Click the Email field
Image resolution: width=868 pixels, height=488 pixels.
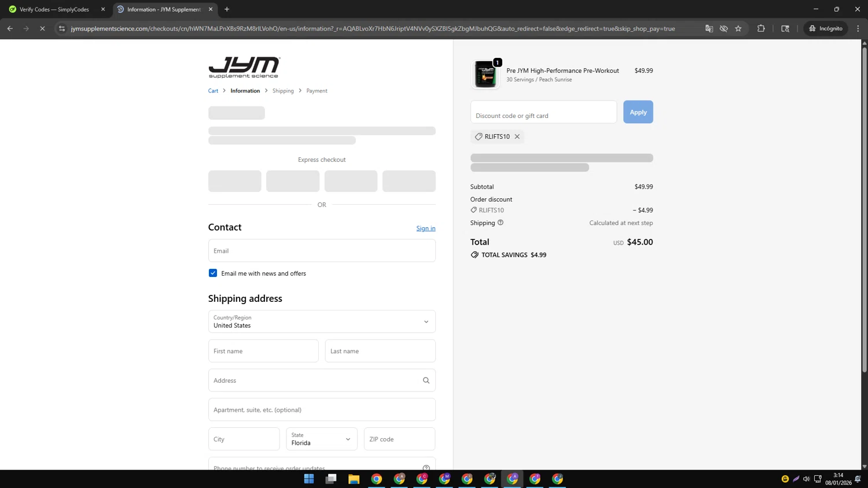click(322, 250)
